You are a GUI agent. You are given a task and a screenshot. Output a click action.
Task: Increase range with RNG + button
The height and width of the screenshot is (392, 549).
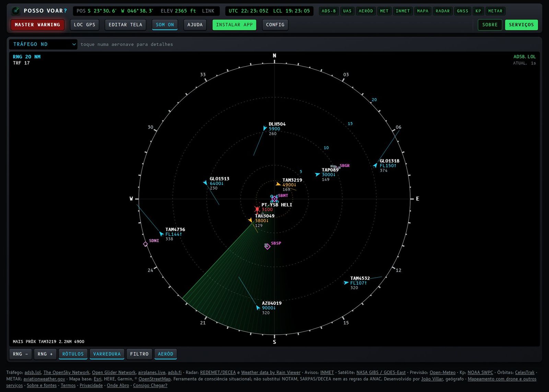[45, 354]
